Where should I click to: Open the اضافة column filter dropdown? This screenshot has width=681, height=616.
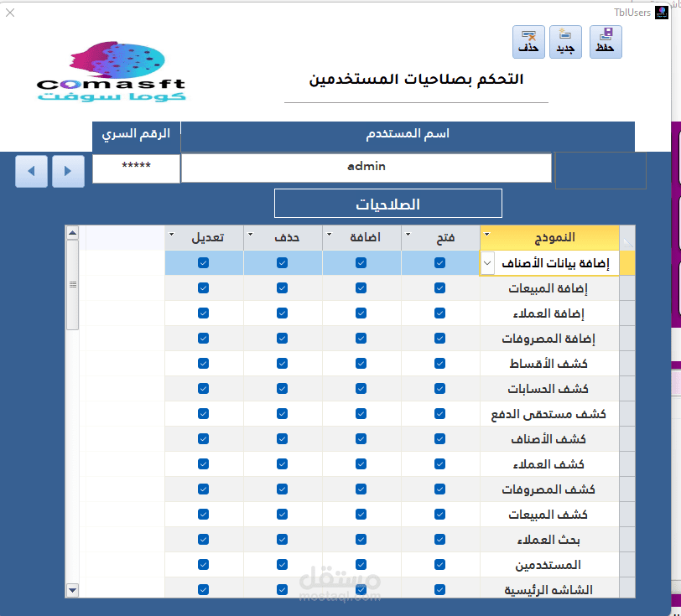(330, 235)
